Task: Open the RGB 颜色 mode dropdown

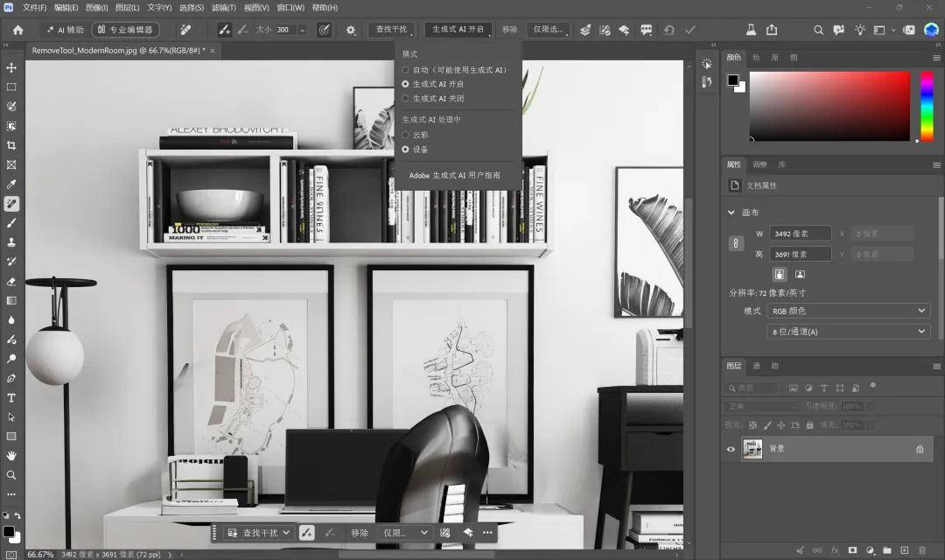Action: [849, 311]
